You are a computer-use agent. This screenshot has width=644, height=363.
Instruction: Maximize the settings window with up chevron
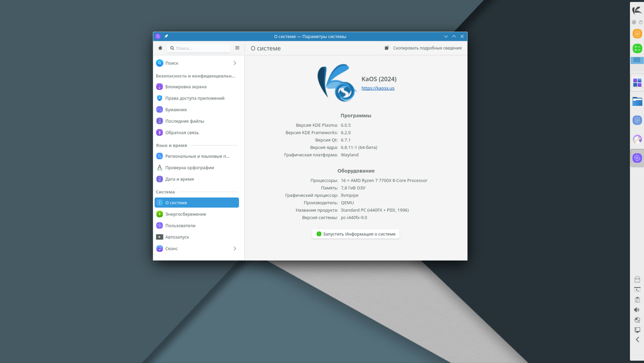point(454,36)
